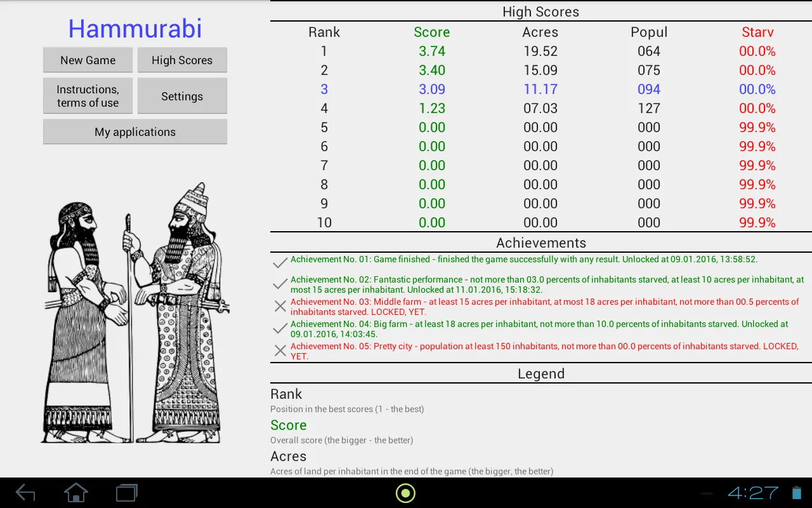This screenshot has width=812, height=508.
Task: Click Achievement No. 05 Pretty city text
Action: pos(545,351)
